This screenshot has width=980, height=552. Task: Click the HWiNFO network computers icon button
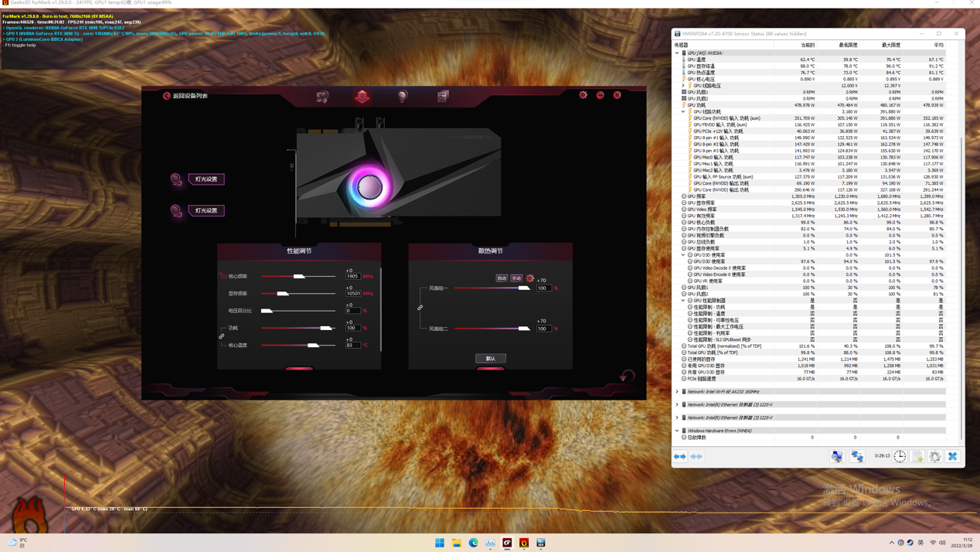click(857, 456)
